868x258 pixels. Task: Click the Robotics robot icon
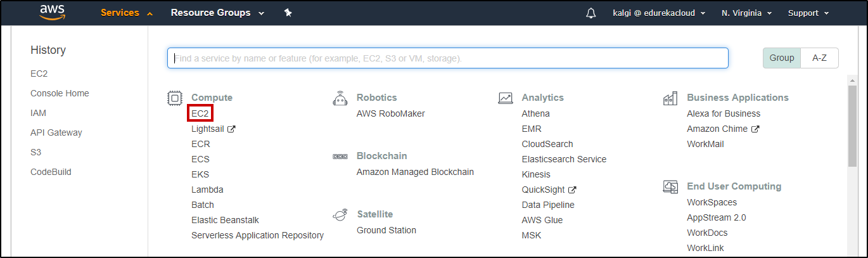[x=340, y=98]
